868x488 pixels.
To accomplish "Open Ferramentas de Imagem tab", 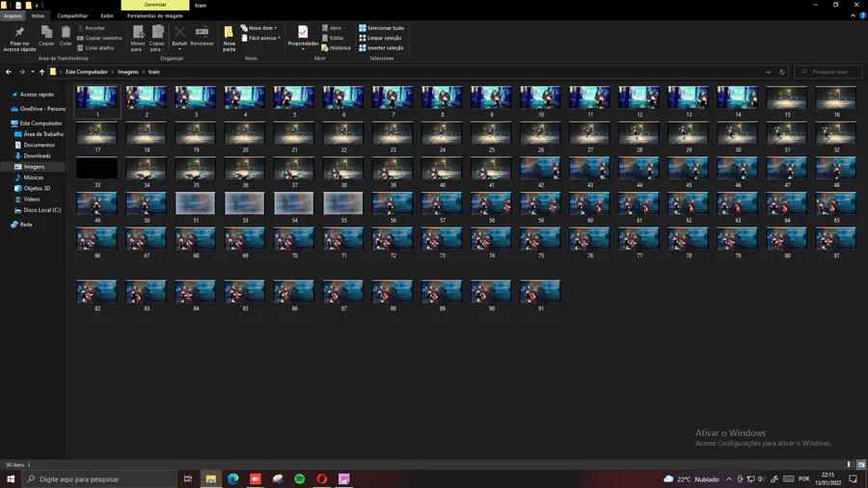I will click(x=155, y=15).
